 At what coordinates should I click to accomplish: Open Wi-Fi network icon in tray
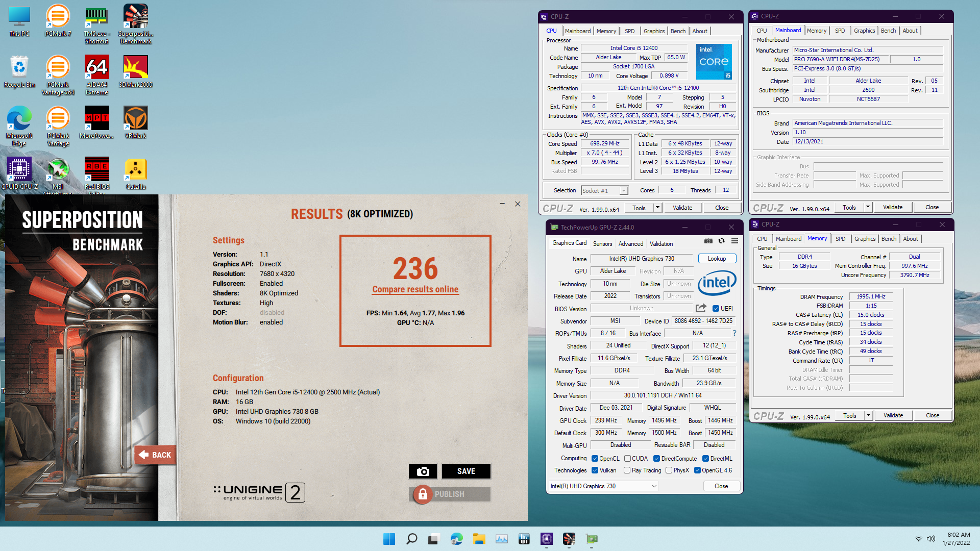click(x=919, y=539)
